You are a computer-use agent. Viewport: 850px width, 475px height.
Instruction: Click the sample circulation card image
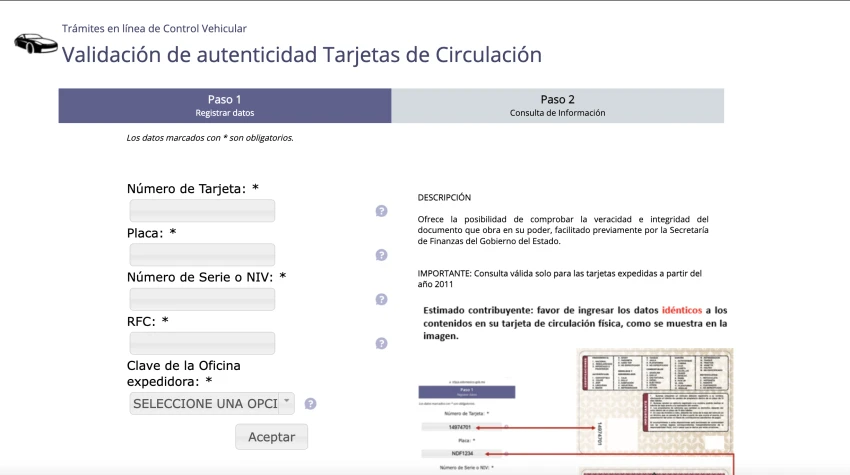(x=655, y=410)
